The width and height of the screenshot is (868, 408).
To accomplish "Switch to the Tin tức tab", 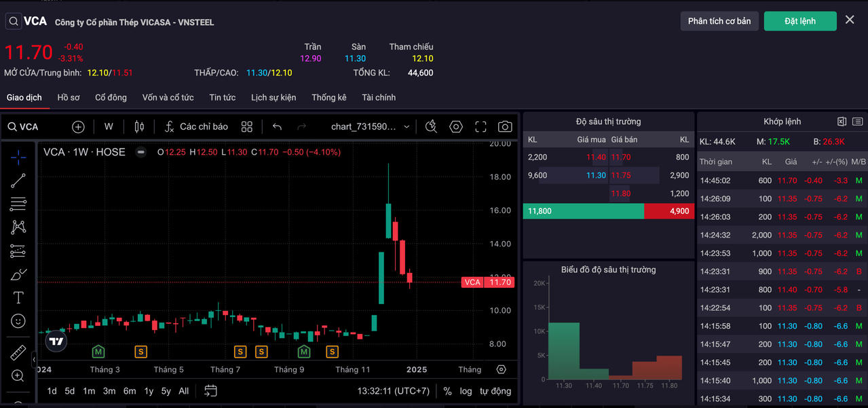I will click(x=222, y=97).
